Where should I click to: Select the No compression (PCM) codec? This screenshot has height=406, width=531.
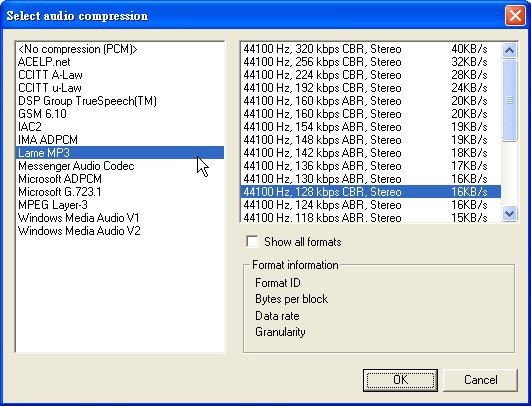[120, 49]
